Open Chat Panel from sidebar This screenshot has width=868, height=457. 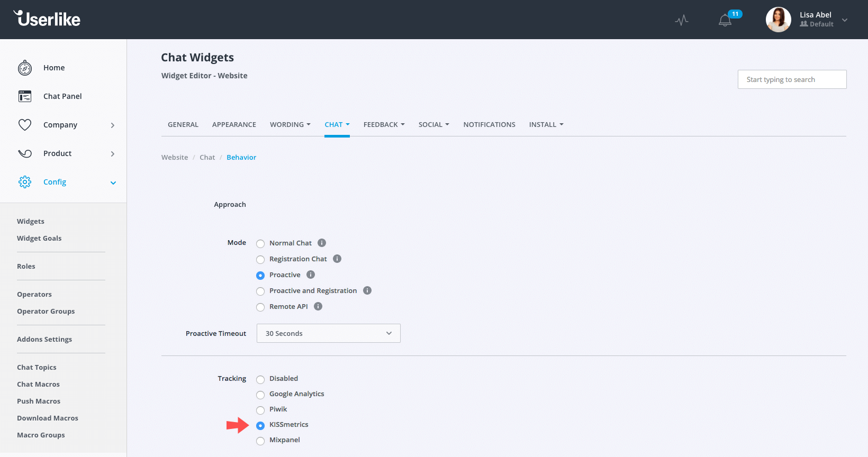(x=62, y=96)
